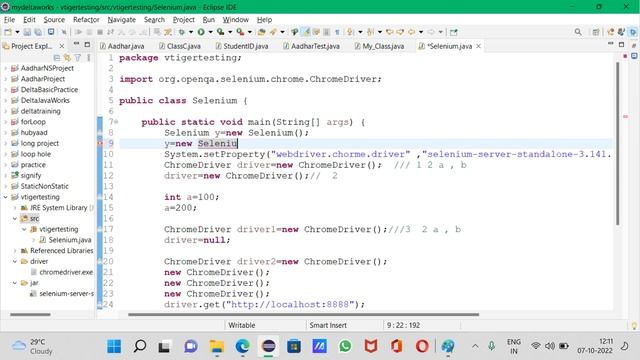The height and width of the screenshot is (360, 640).
Task: Select the JRE System Library item
Action: 58,208
